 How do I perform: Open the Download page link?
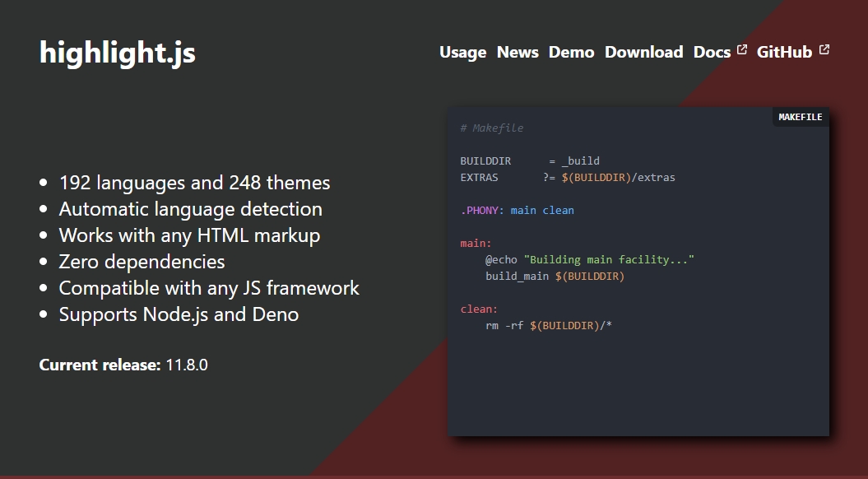644,52
